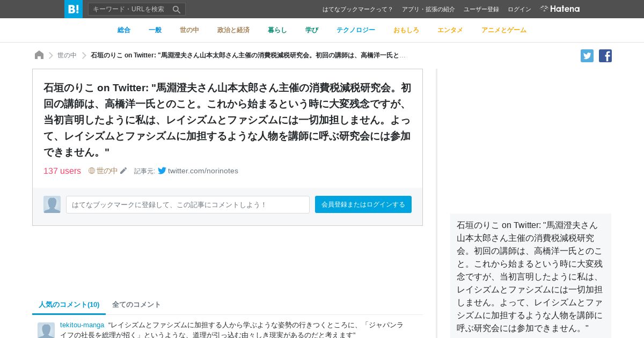Select the 一般 category

(155, 30)
